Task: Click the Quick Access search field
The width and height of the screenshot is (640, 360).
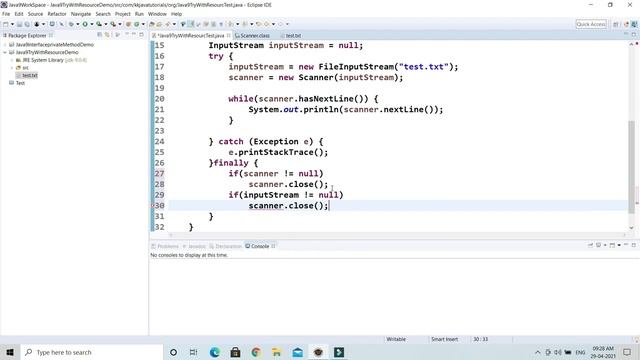Action: tap(591, 24)
